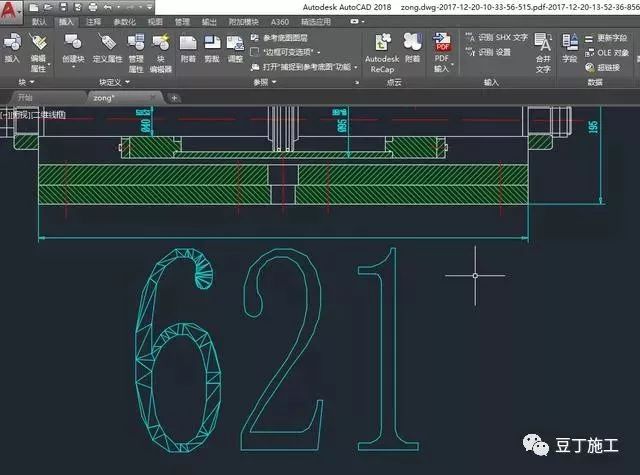Switch to the 注释 ribbon tab
The width and height of the screenshot is (640, 475).
tap(93, 20)
